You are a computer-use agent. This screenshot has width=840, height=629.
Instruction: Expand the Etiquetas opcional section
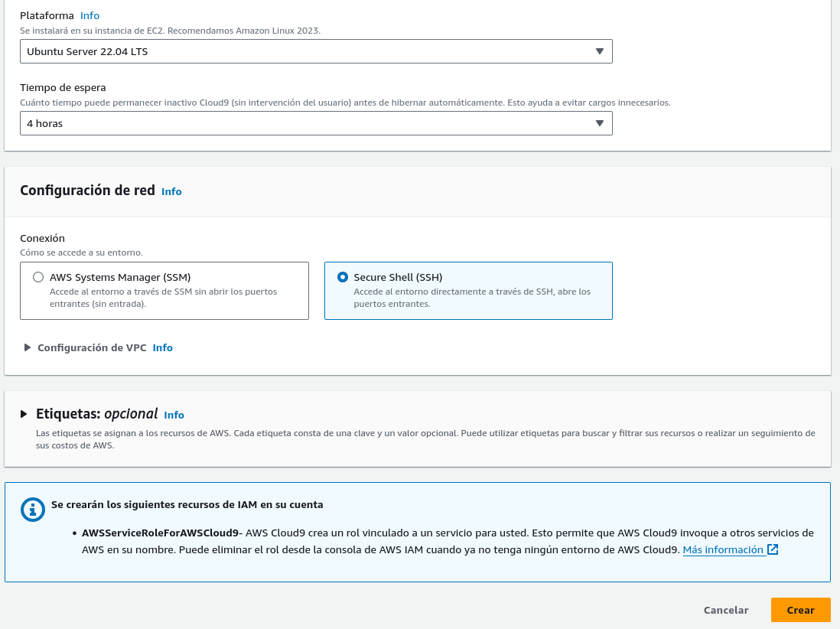(x=24, y=414)
